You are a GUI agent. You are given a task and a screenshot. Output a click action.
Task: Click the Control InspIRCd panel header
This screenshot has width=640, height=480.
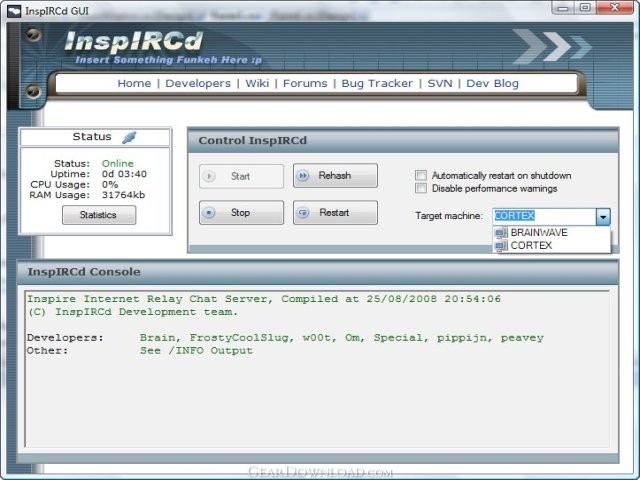click(x=403, y=140)
